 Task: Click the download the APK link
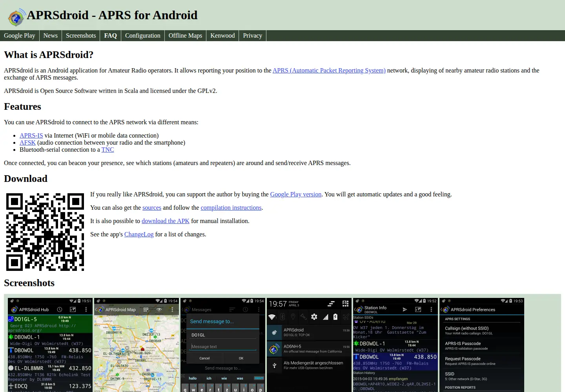166,221
